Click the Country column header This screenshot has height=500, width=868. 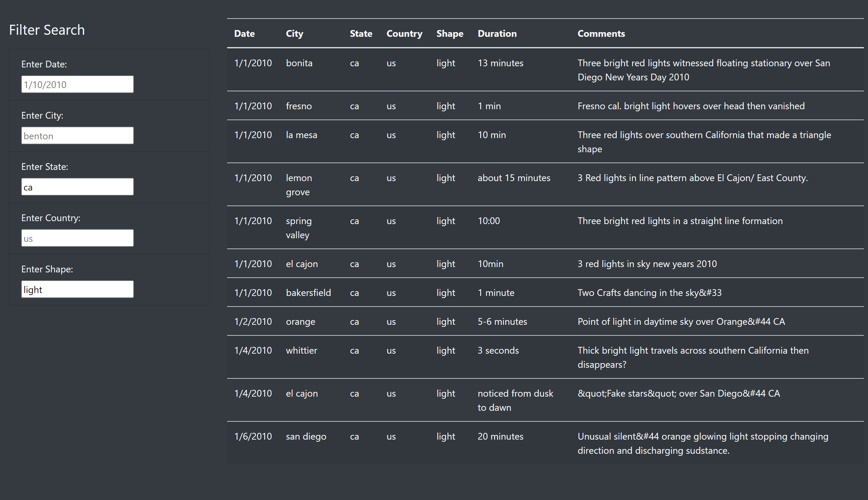point(404,33)
